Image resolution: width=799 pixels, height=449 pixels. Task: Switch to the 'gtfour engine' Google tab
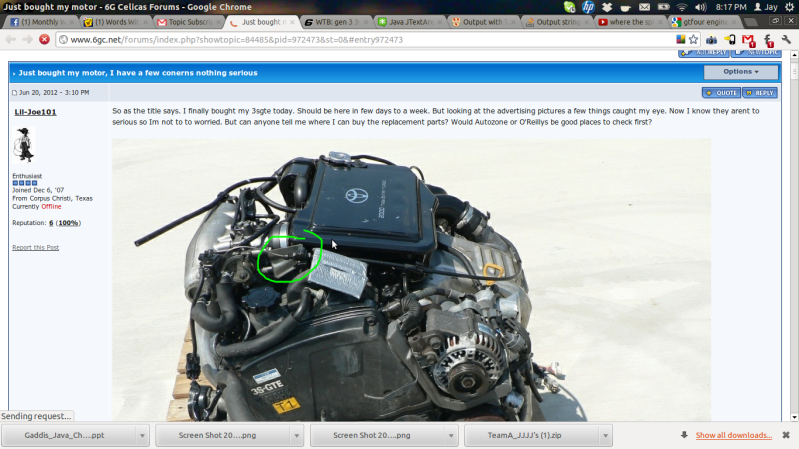pyautogui.click(x=705, y=22)
